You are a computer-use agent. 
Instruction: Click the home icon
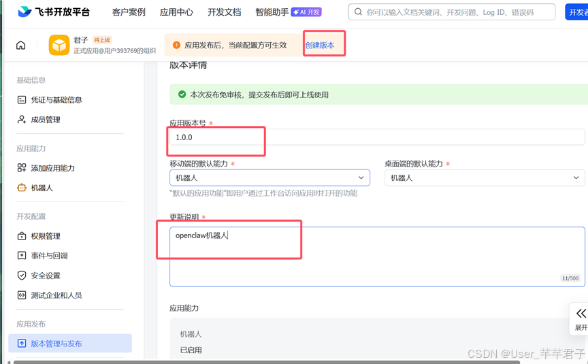(x=20, y=46)
